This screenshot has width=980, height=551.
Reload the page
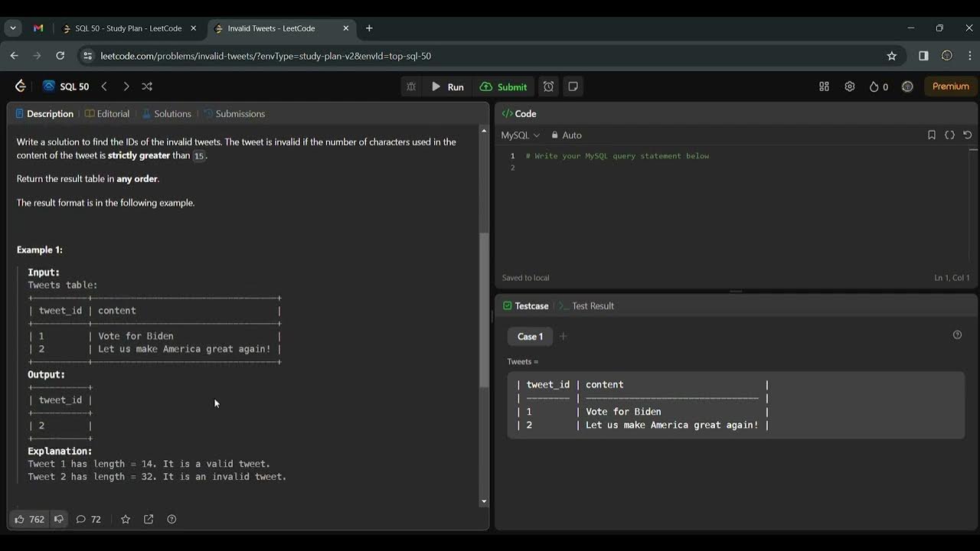pyautogui.click(x=60, y=56)
